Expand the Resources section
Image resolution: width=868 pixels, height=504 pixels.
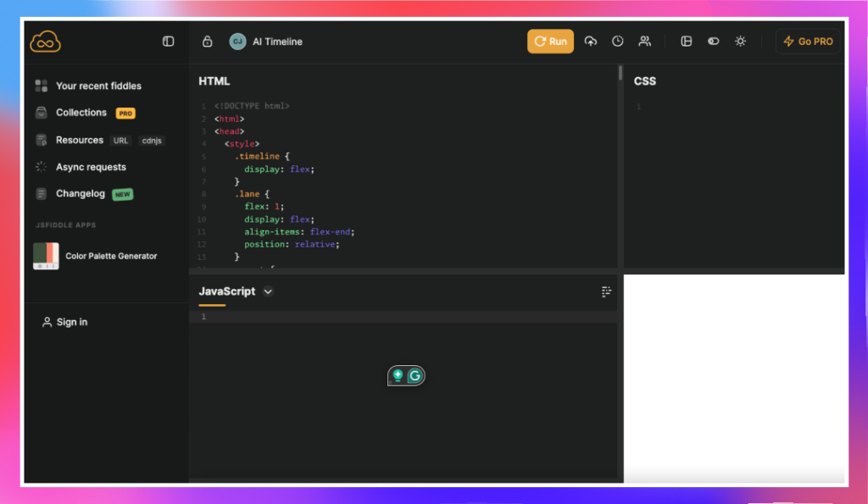(80, 140)
